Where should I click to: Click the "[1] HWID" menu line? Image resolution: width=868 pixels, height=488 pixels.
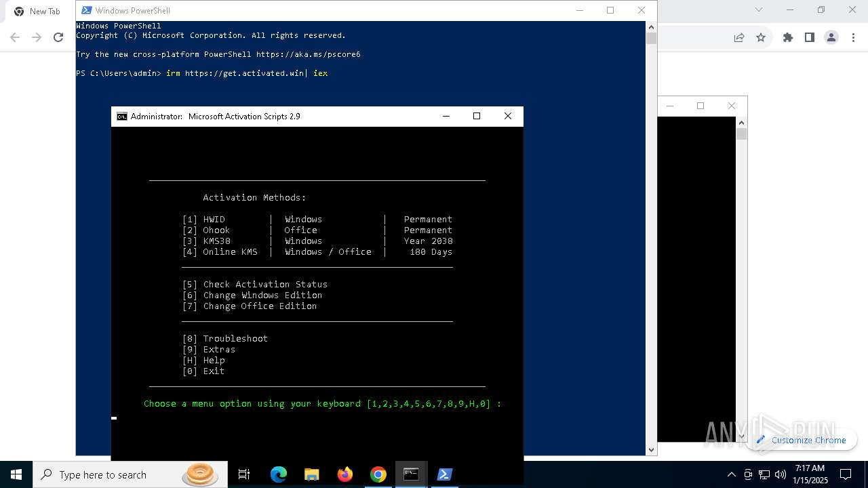(x=317, y=220)
